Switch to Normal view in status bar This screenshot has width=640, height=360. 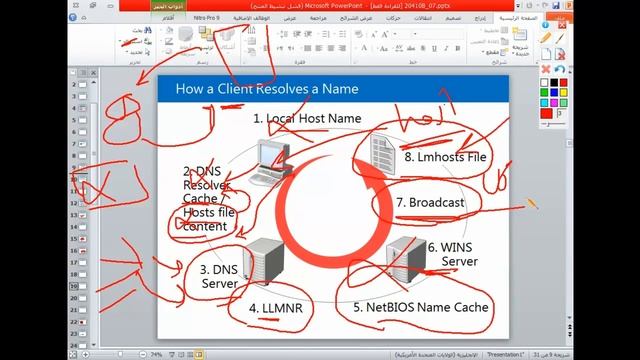pyautogui.click(x=199, y=355)
